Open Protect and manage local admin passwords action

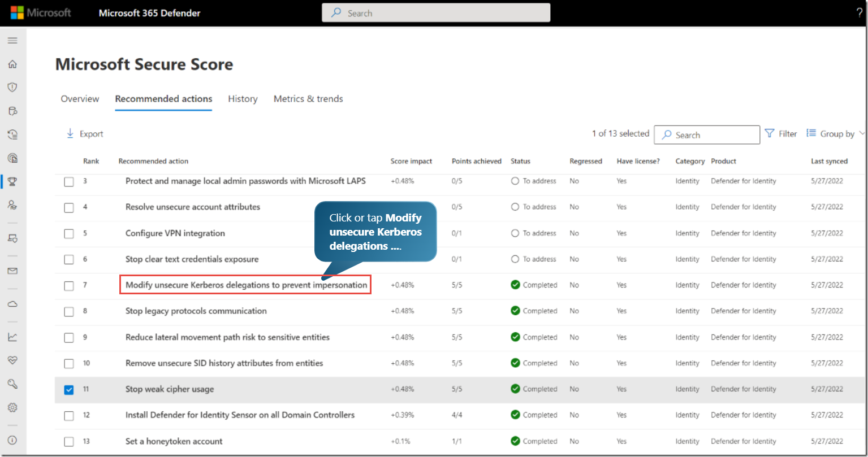tap(245, 181)
